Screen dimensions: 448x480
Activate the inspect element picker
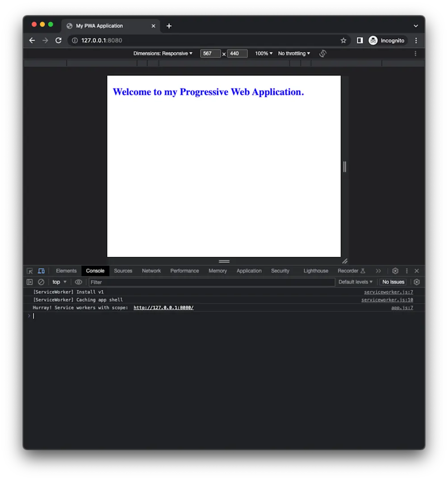[x=29, y=271]
